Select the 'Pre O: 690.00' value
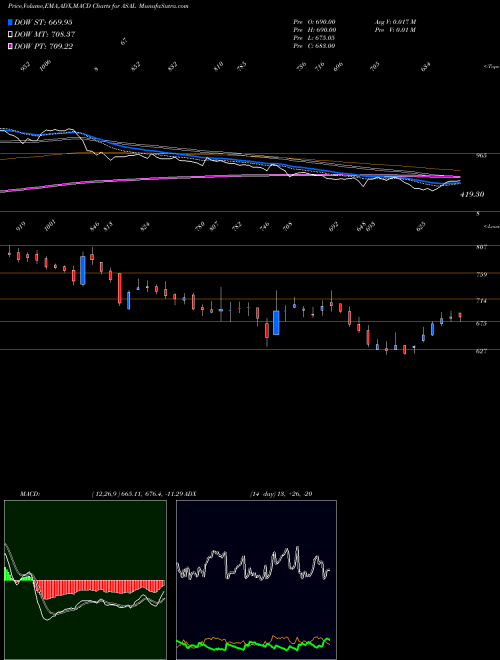The height and width of the screenshot is (660, 500). (x=314, y=22)
